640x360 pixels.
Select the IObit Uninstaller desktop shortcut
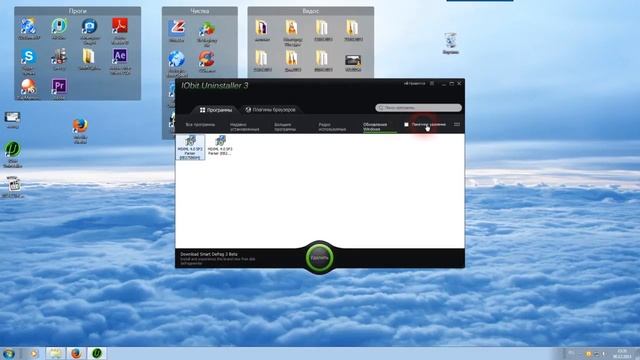coord(13,155)
